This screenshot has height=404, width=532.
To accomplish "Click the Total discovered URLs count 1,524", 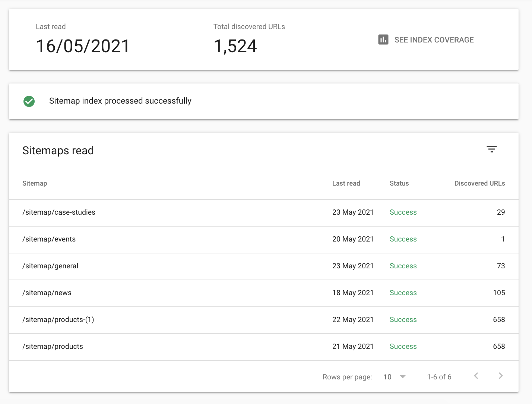I will [x=235, y=46].
